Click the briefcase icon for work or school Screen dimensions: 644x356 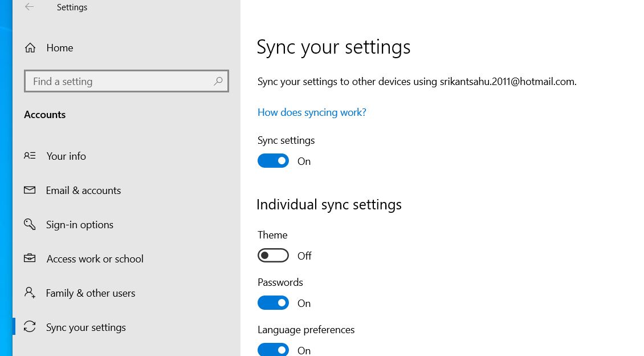[x=30, y=258]
